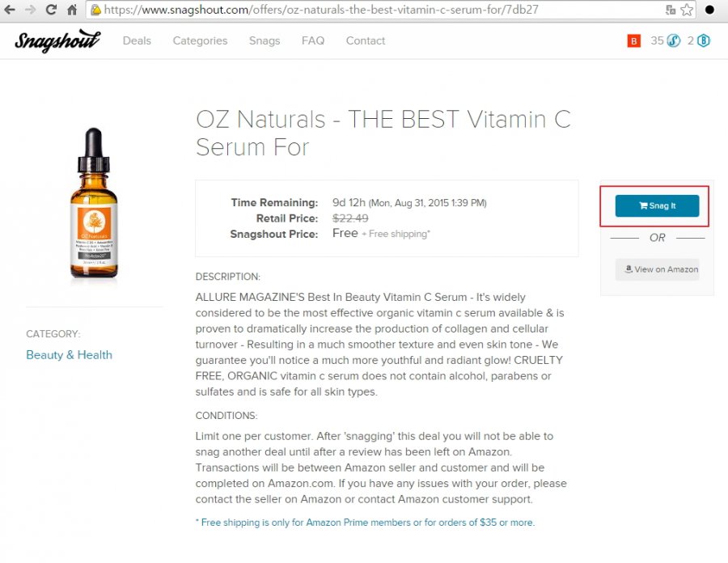Go to the browser home page icon
728x563 pixels.
point(72,9)
